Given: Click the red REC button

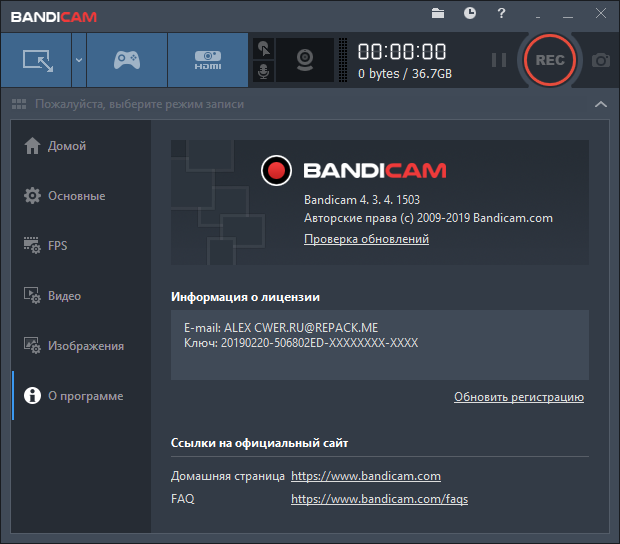Looking at the screenshot, I should (x=549, y=60).
